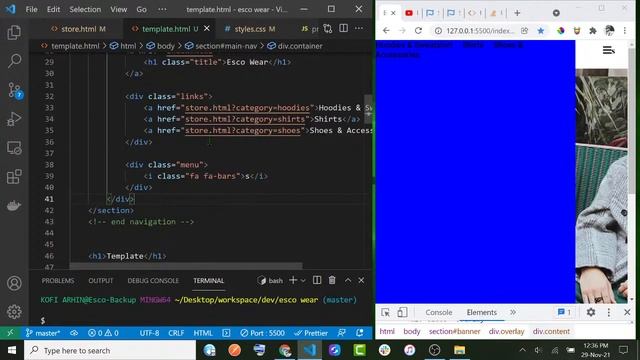Close the terminal panel
The height and width of the screenshot is (360, 640).
click(361, 280)
